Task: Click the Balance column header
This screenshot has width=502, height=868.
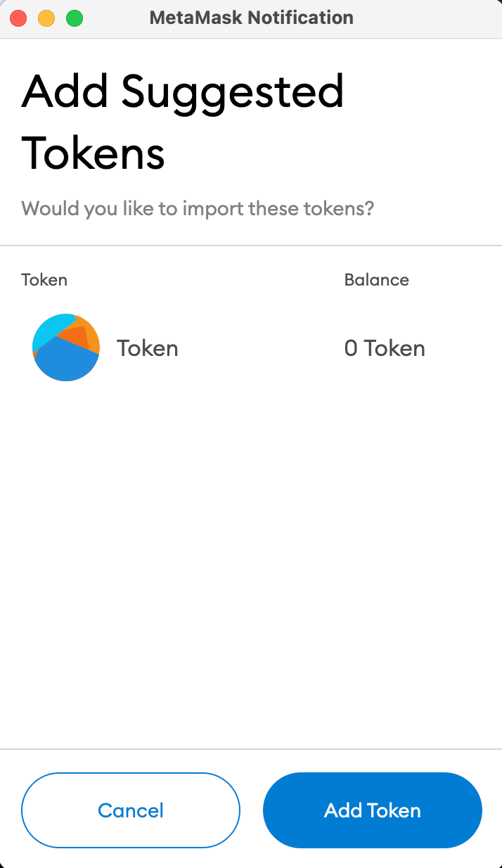Action: click(x=377, y=279)
